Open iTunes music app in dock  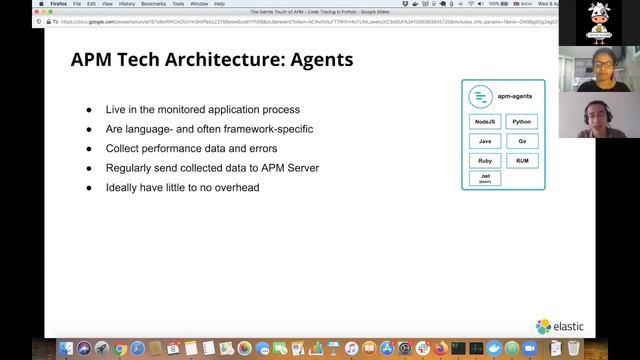click(351, 349)
